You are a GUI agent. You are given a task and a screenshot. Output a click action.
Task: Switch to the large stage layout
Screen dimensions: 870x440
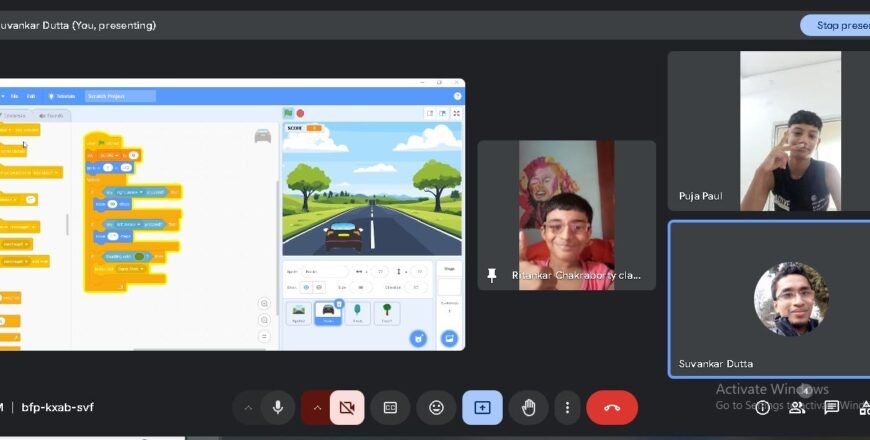[x=443, y=113]
